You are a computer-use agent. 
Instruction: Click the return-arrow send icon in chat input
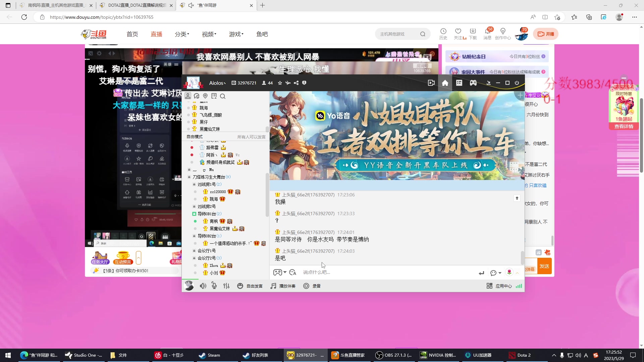pos(481,273)
